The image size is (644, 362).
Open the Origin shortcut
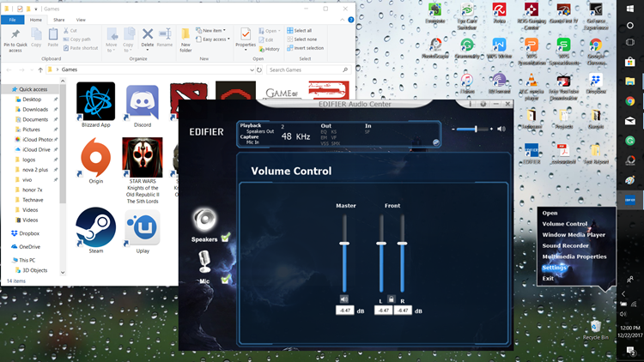[95, 161]
